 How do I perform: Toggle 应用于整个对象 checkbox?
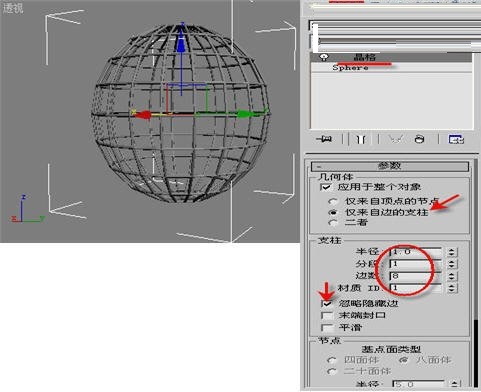(325, 187)
